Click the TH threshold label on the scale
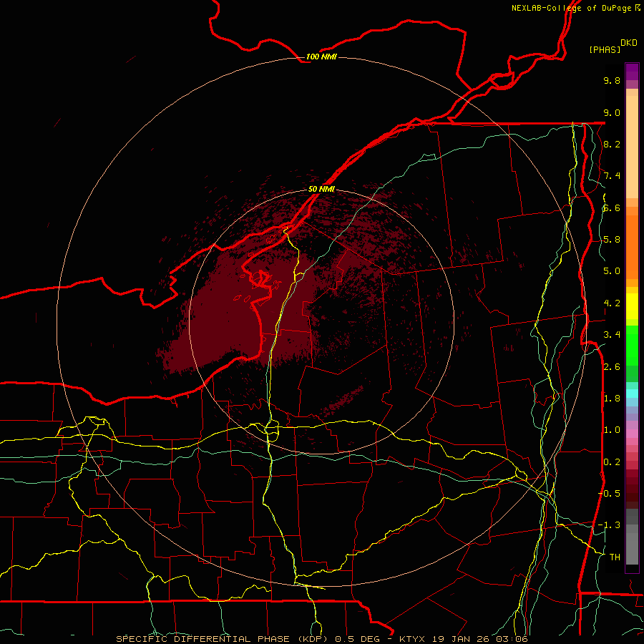This screenshot has height=644, width=644. 615,557
